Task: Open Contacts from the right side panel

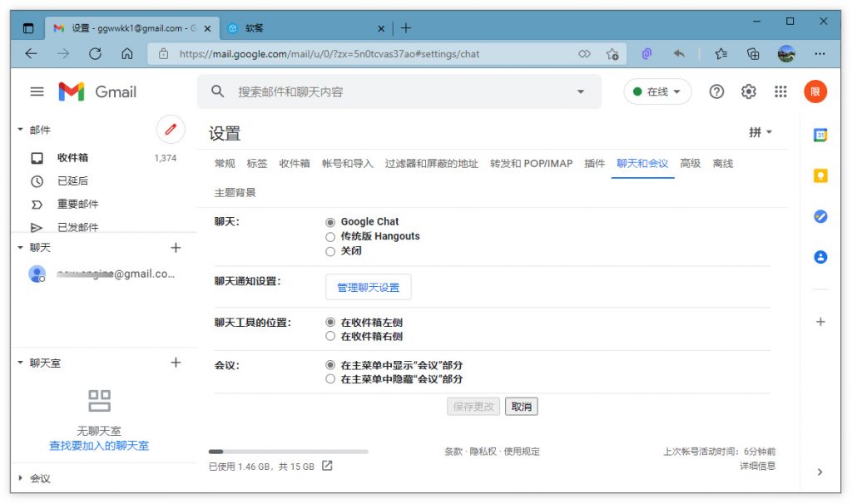Action: (x=820, y=256)
